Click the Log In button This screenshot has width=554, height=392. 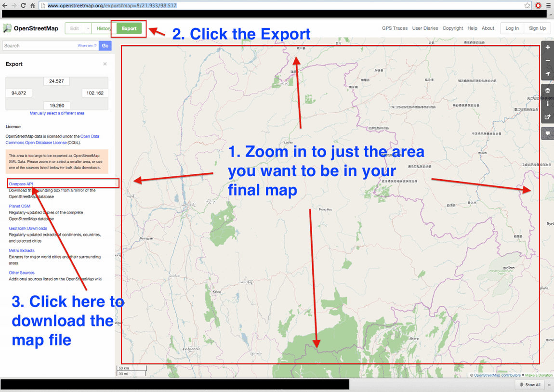pos(512,28)
